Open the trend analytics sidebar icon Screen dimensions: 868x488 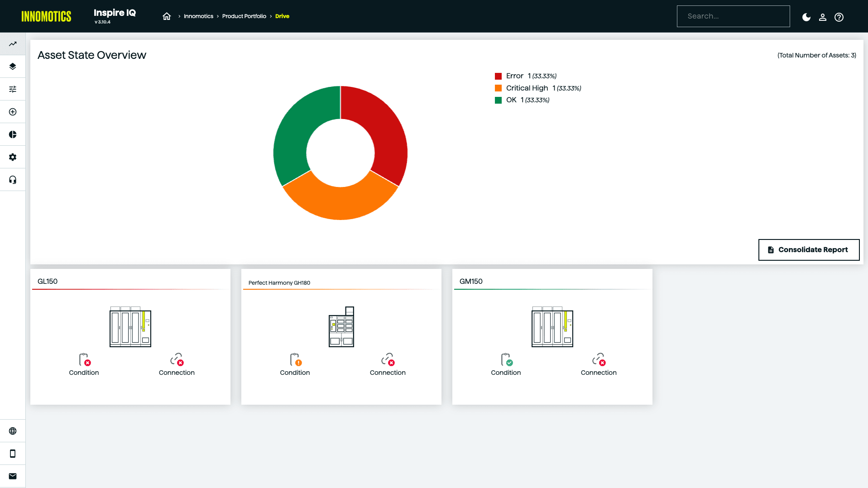(x=13, y=44)
